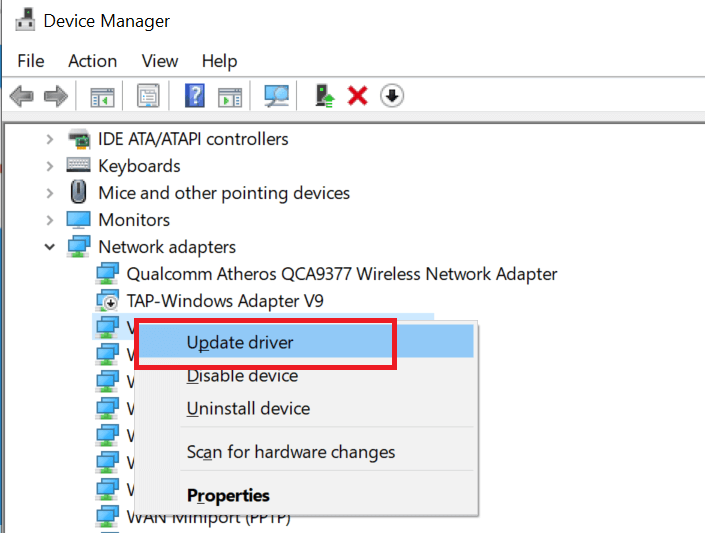Click the Forward arrow toolbar button
Screen dimensions: 705x533
pyautogui.click(x=56, y=96)
